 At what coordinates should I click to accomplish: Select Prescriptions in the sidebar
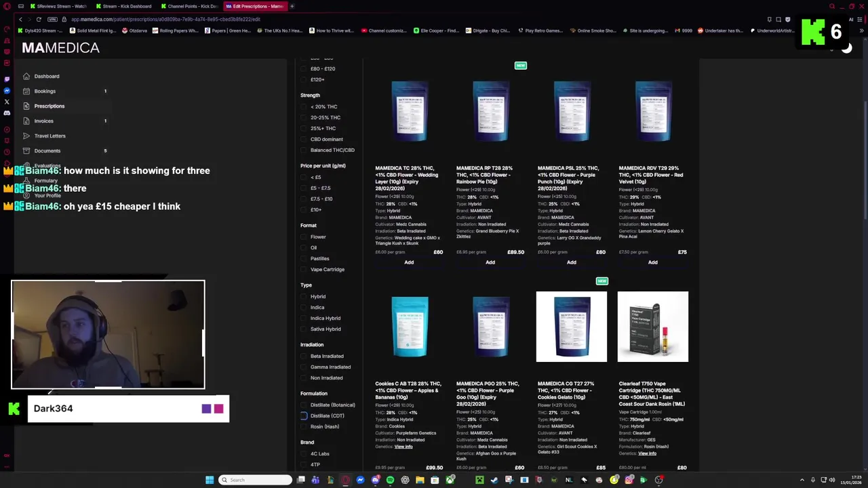pyautogui.click(x=50, y=106)
